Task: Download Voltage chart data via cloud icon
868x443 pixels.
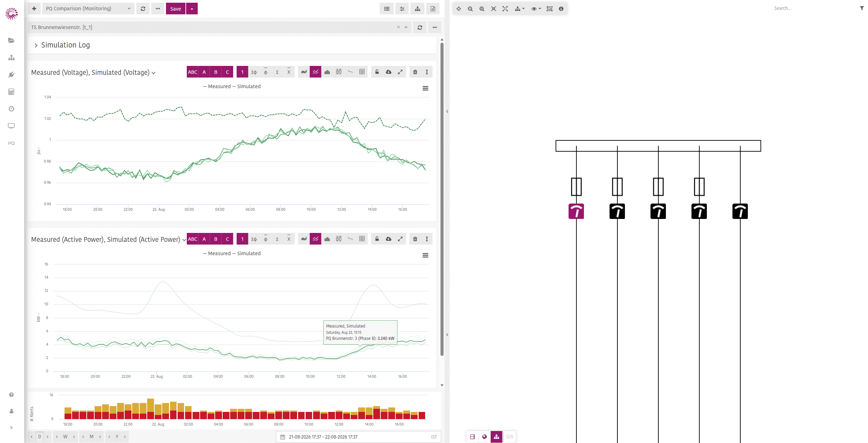Action: pos(389,72)
